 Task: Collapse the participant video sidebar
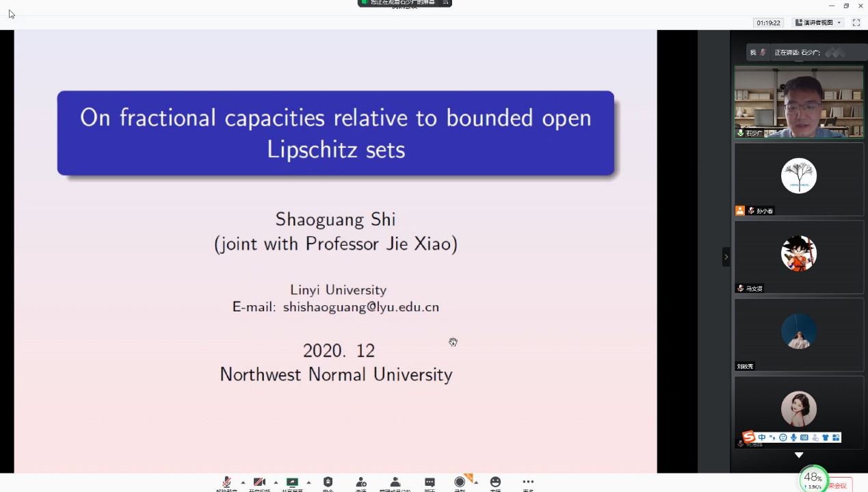(726, 257)
